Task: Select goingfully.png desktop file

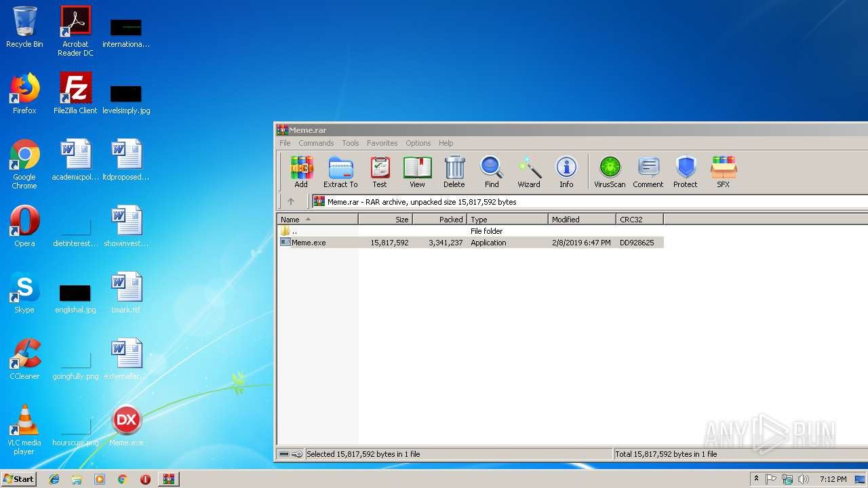Action: point(75,366)
